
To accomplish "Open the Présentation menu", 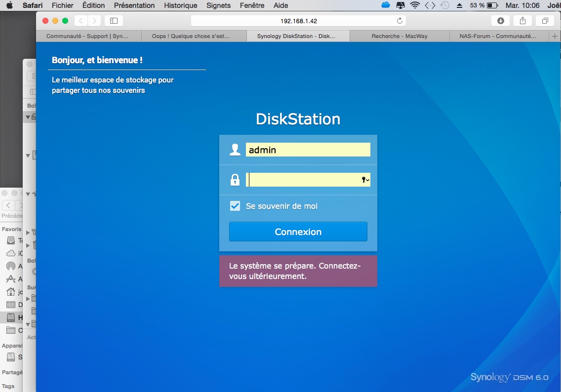I will [134, 5].
